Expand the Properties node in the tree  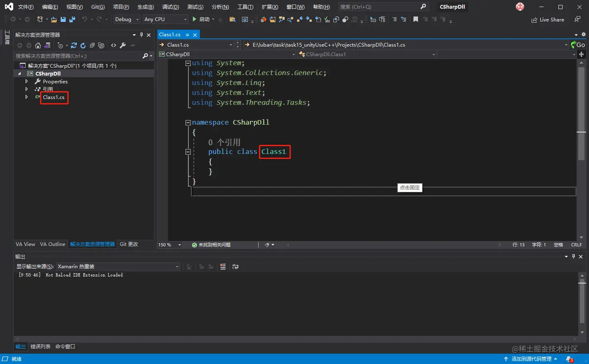click(26, 81)
